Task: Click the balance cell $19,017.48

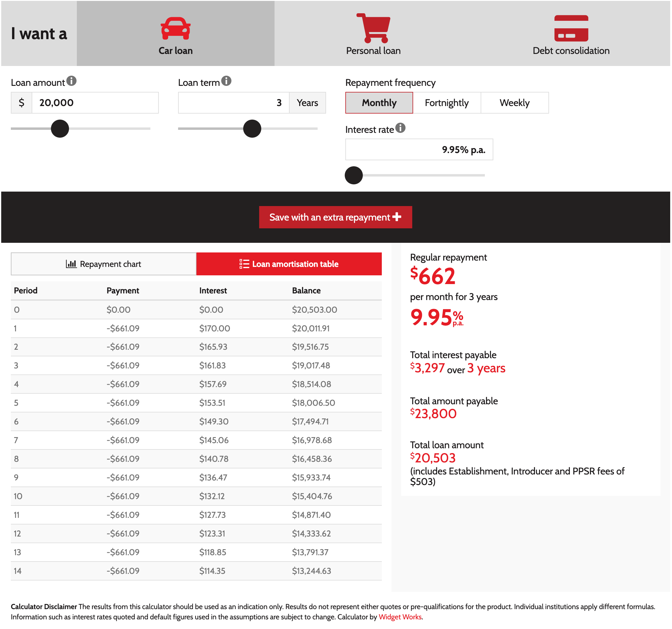Action: coord(311,365)
